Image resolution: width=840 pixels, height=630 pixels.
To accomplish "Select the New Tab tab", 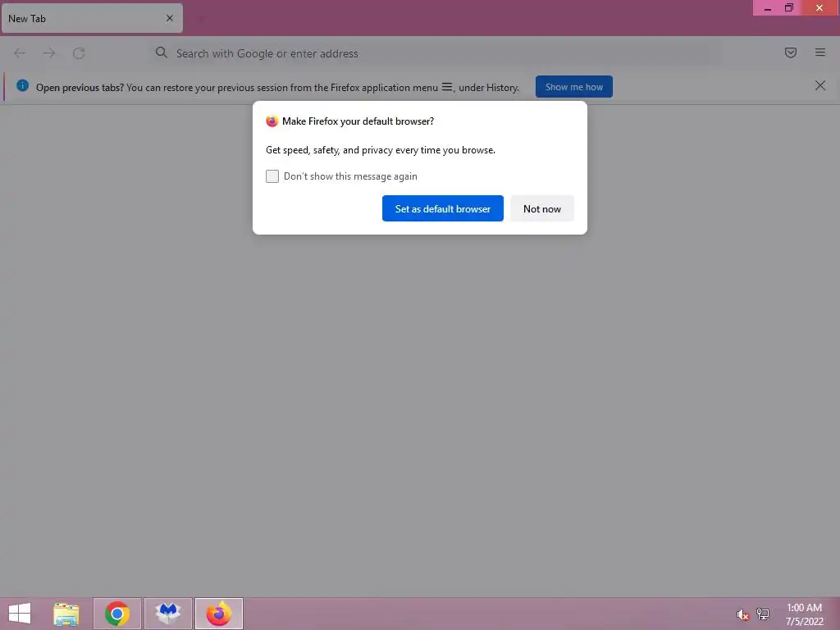I will point(92,18).
